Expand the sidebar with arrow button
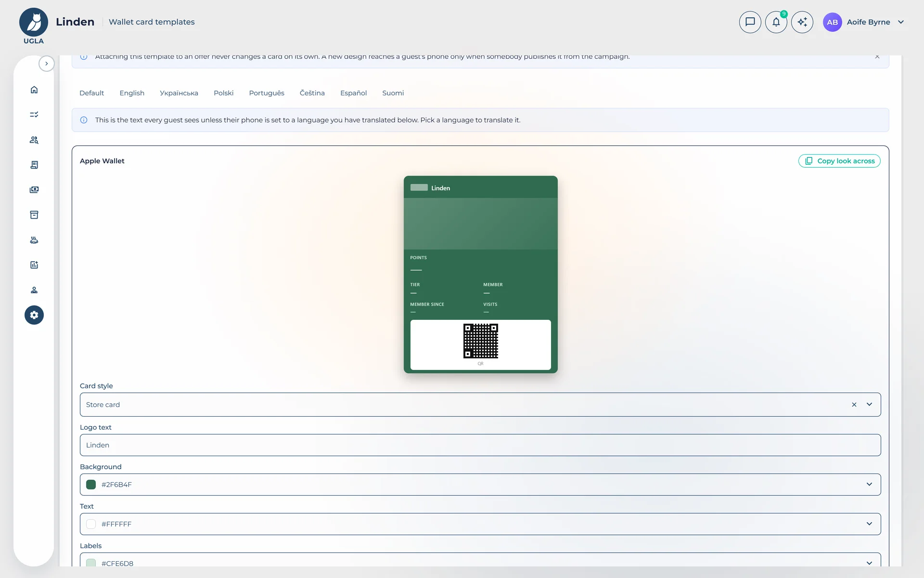Image resolution: width=924 pixels, height=578 pixels. (47, 64)
